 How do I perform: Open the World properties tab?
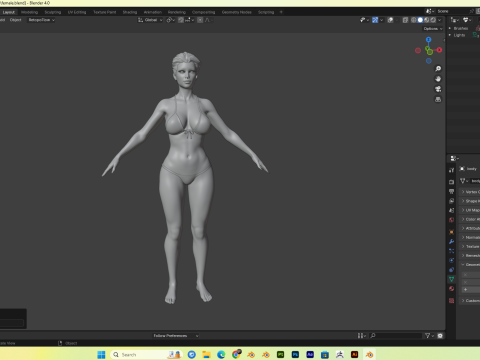pyautogui.click(x=451, y=220)
